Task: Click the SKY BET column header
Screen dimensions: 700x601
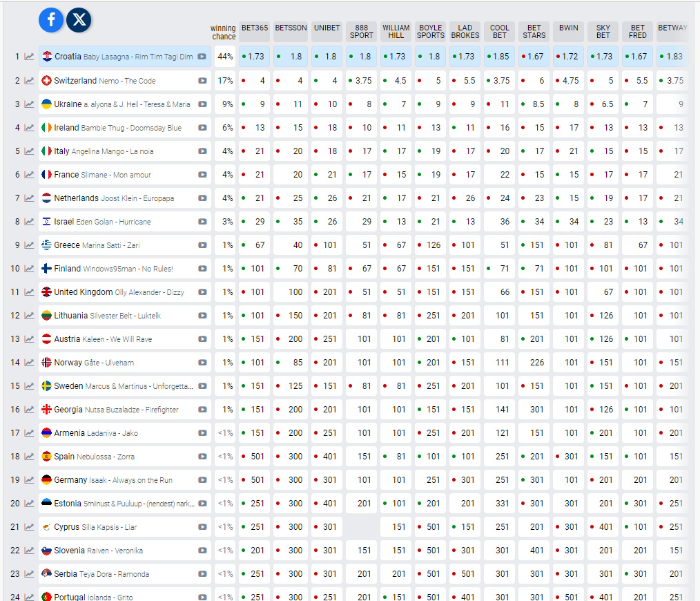Action: pyautogui.click(x=603, y=31)
